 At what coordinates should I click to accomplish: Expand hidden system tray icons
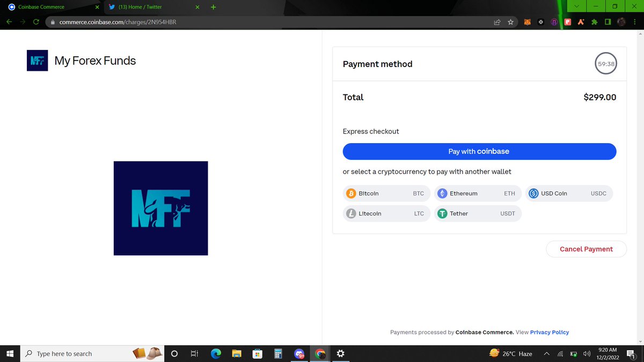click(x=546, y=353)
